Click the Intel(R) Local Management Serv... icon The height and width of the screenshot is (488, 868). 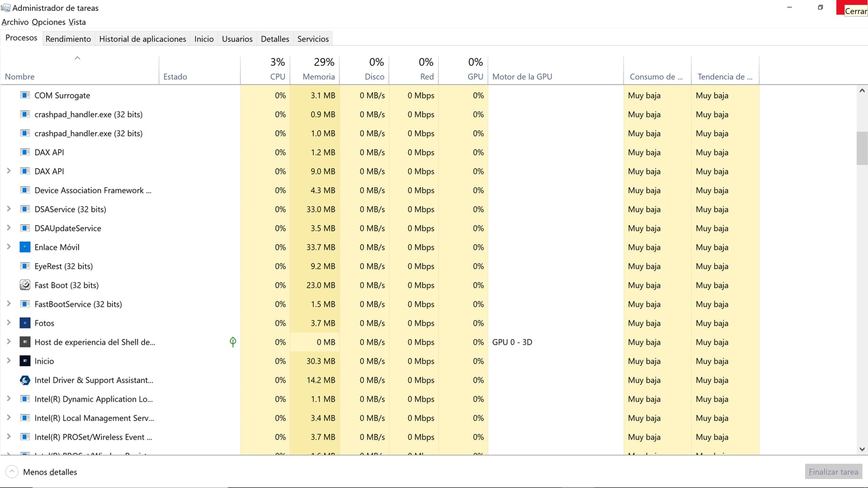click(x=25, y=418)
